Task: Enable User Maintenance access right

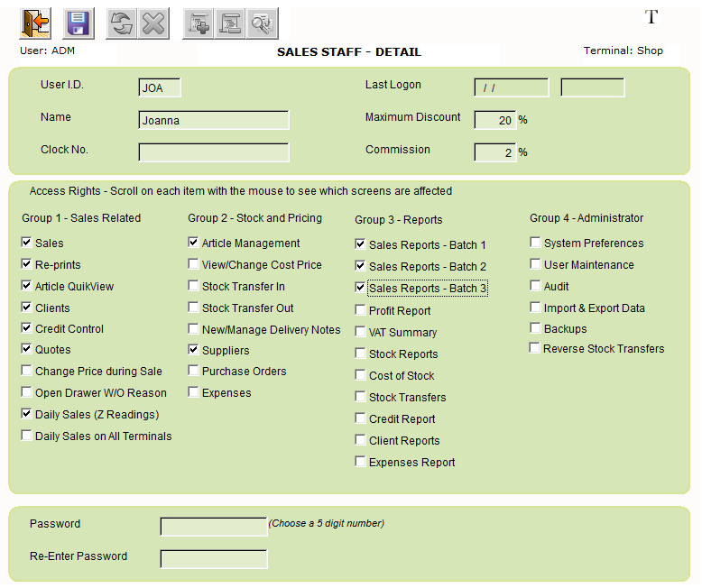Action: click(535, 265)
